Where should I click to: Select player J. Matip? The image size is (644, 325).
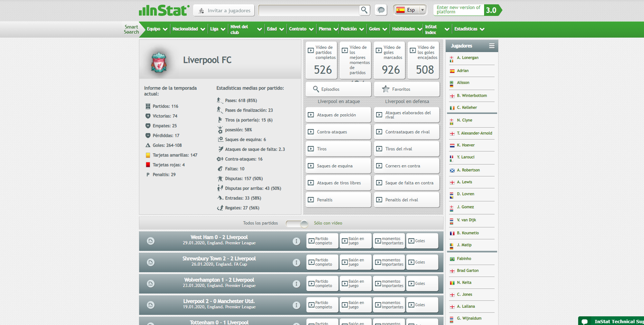point(463,245)
